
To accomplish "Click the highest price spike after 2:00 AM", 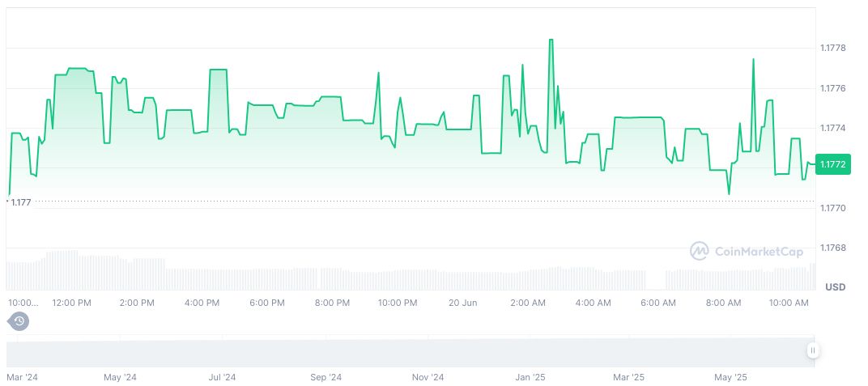I will [x=551, y=40].
